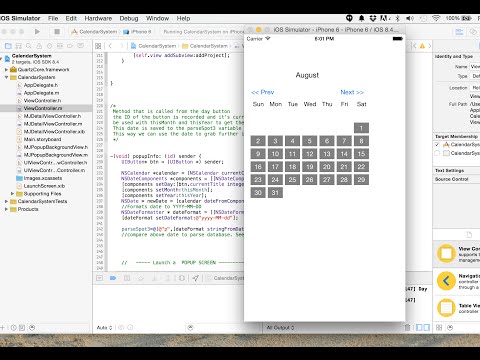The height and width of the screenshot is (360, 480).
Task: Toggle CalendarSystemTests target membership checkbox
Action: (437, 153)
